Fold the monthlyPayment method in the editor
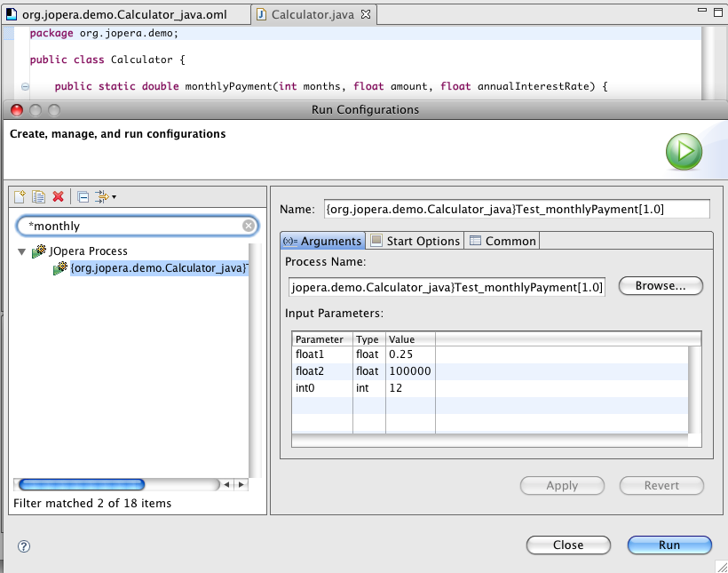 (x=25, y=86)
